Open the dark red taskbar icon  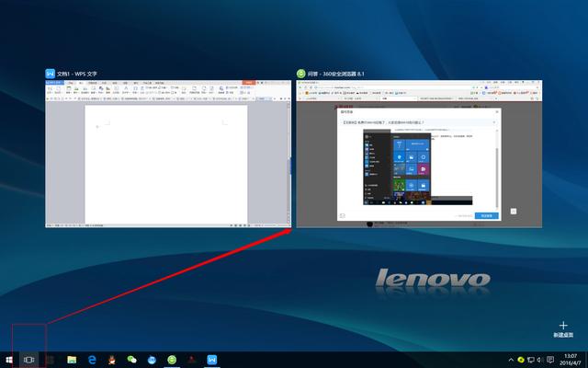point(192,360)
